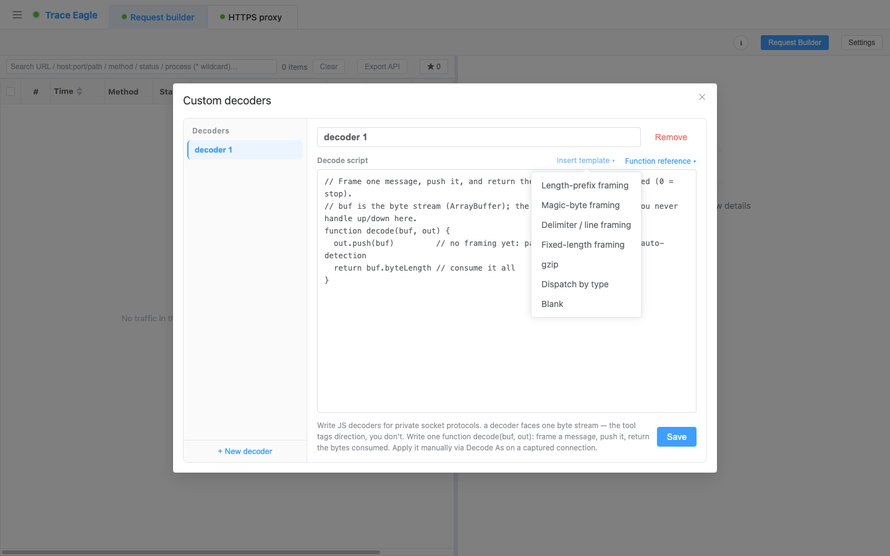Viewport: 890px width, 556px height.
Task: Choose Magic-byte framing template
Action: click(x=586, y=205)
